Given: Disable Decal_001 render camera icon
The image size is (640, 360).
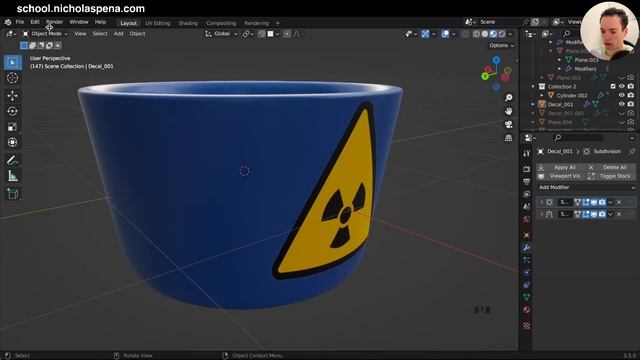Looking at the screenshot, I should tap(631, 104).
